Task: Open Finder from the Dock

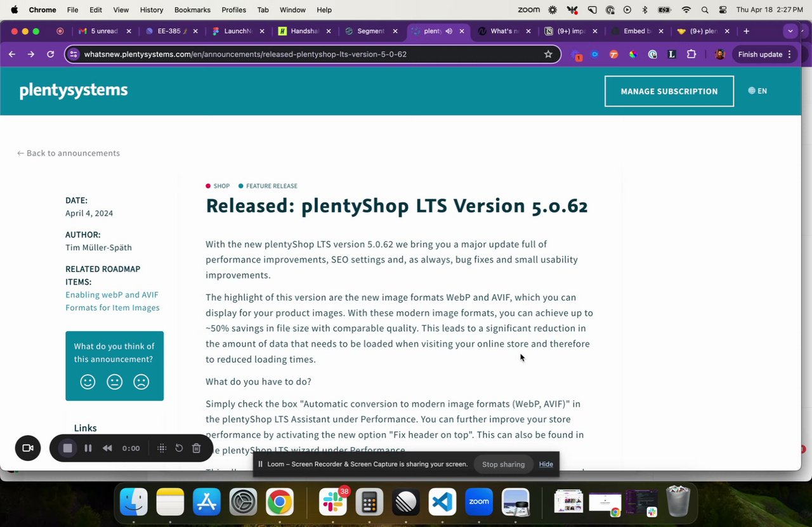Action: coord(134,503)
